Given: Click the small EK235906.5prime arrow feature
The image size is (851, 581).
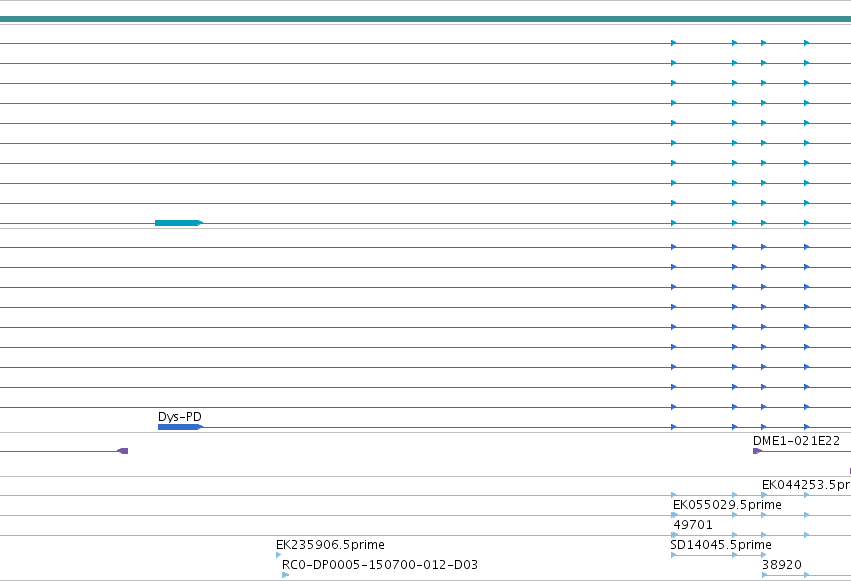Looking at the screenshot, I should 279,555.
